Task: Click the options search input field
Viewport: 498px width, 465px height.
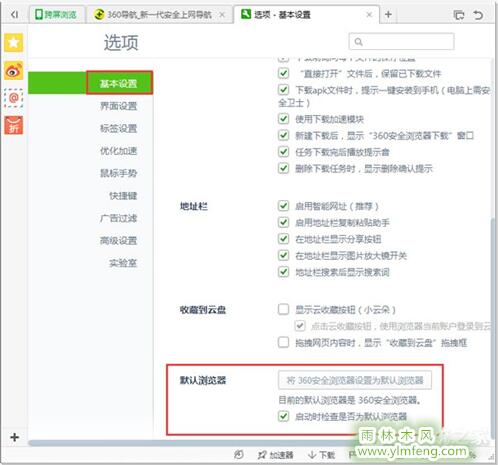Action: (x=401, y=42)
